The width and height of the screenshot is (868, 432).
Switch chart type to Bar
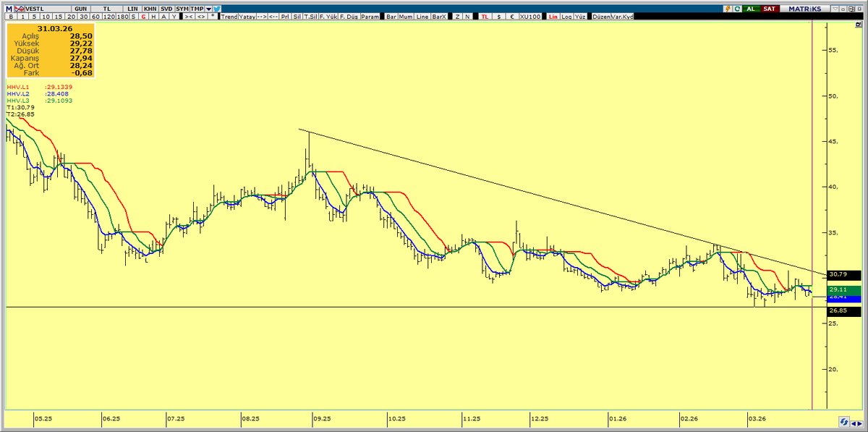[x=391, y=16]
